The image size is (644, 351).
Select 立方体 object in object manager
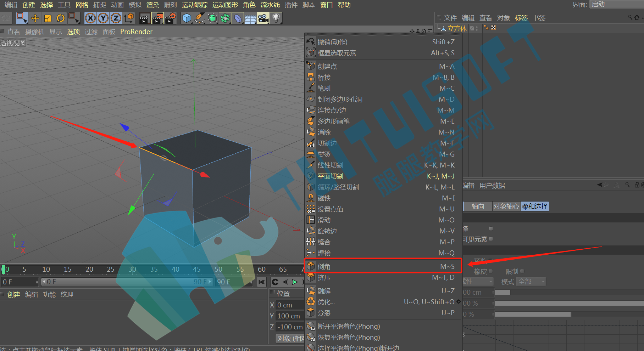pos(457,28)
